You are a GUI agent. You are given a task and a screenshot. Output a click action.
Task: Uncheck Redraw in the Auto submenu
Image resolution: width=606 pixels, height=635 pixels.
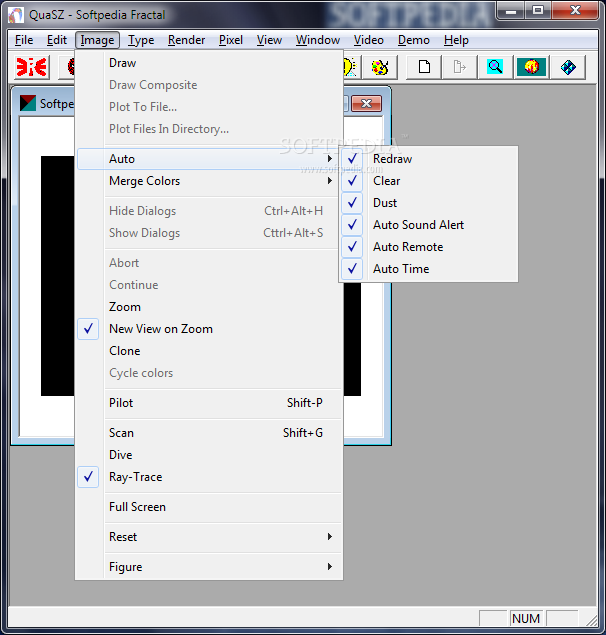[429, 159]
